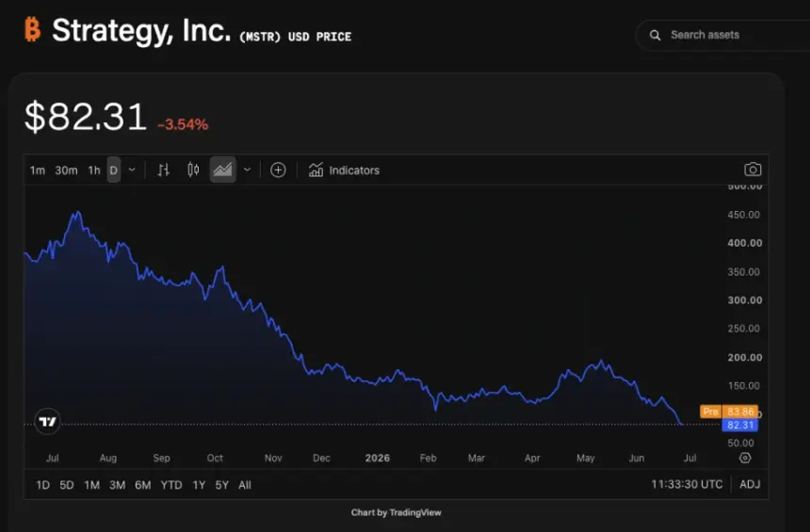Expand the time interval dropdown arrow
The height and width of the screenshot is (532, 810).
click(x=132, y=169)
